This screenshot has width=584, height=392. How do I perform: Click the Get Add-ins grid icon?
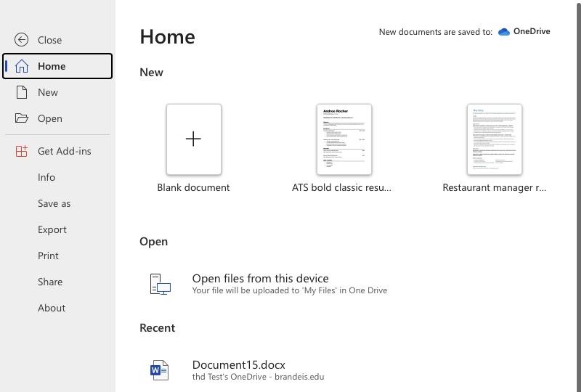click(x=22, y=151)
